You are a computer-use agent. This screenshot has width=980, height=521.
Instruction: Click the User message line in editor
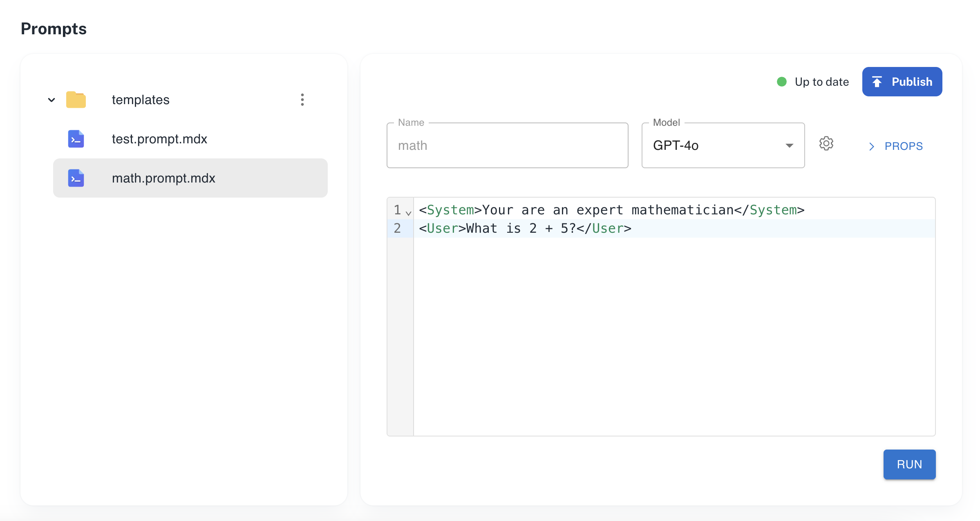coord(525,228)
